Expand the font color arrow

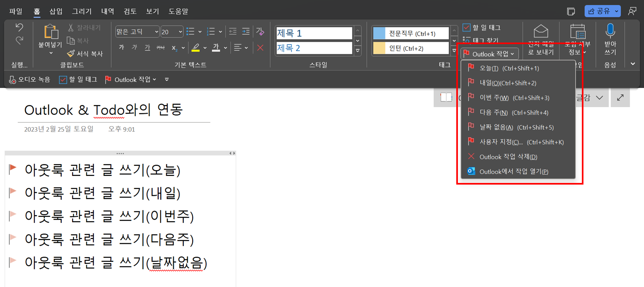225,48
